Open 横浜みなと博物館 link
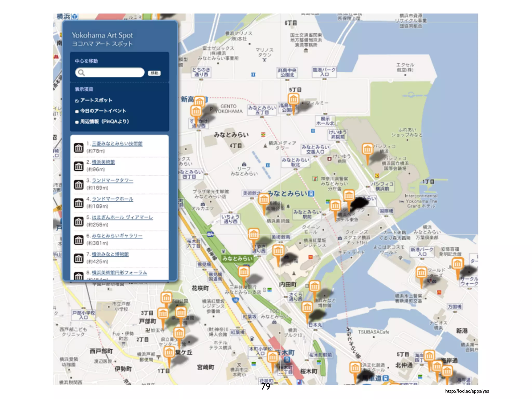Screen dimensions: 532x399 tap(110, 254)
